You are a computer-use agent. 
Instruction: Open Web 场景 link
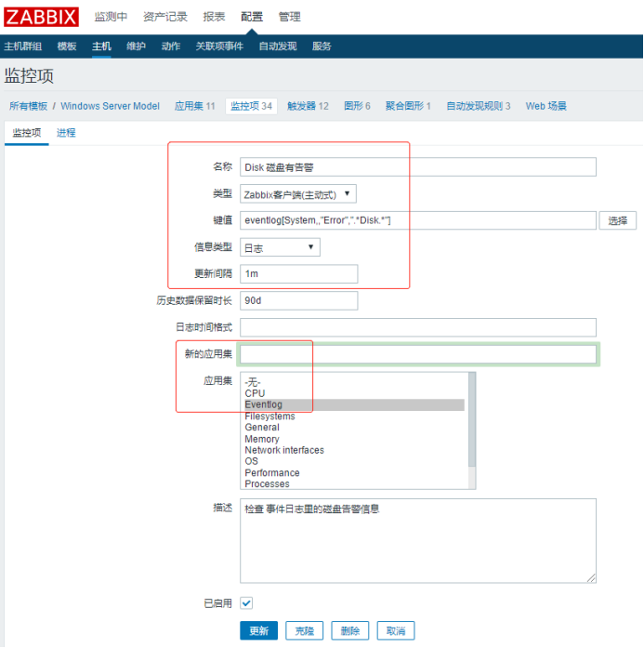[x=545, y=106]
